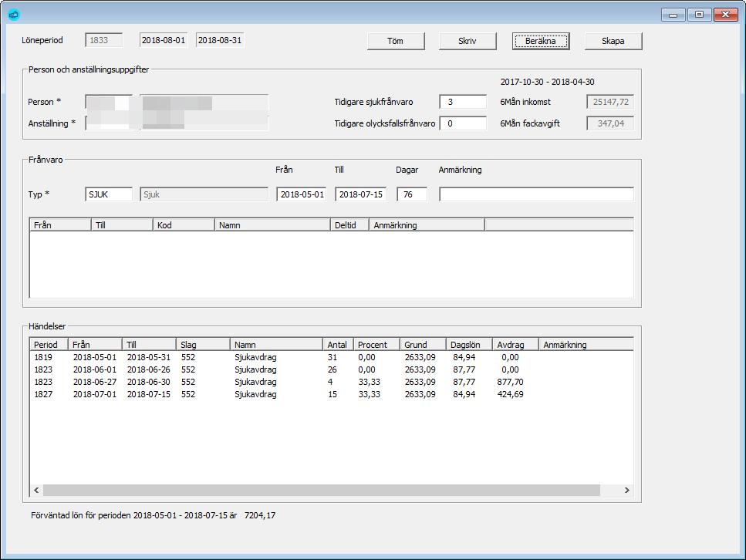The height and width of the screenshot is (560, 746).
Task: Select the period 1827 event row
Action: (x=332, y=394)
